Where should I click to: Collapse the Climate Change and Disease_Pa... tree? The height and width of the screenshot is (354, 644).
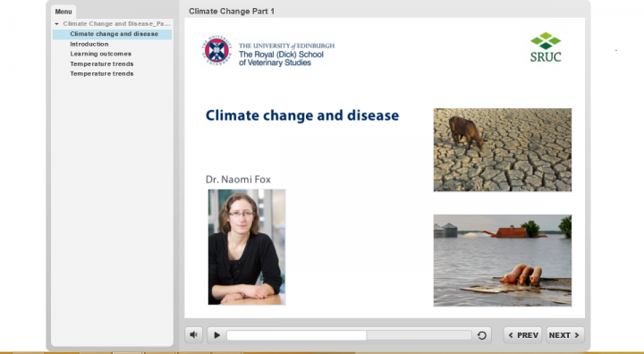point(56,24)
